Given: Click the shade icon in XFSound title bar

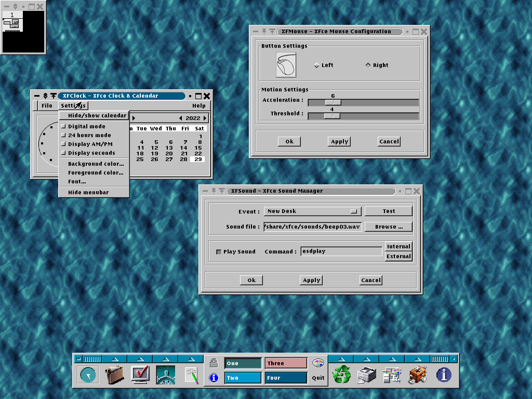Looking at the screenshot, I should pos(222,191).
